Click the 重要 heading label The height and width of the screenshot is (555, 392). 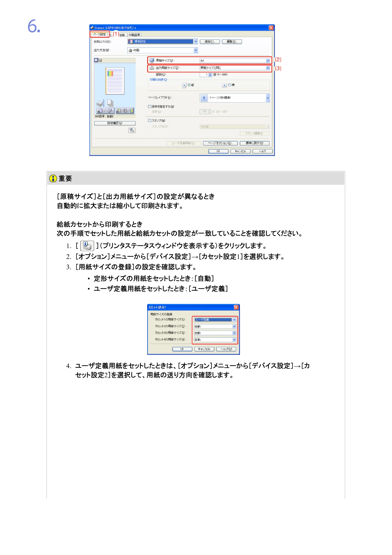tap(65, 179)
